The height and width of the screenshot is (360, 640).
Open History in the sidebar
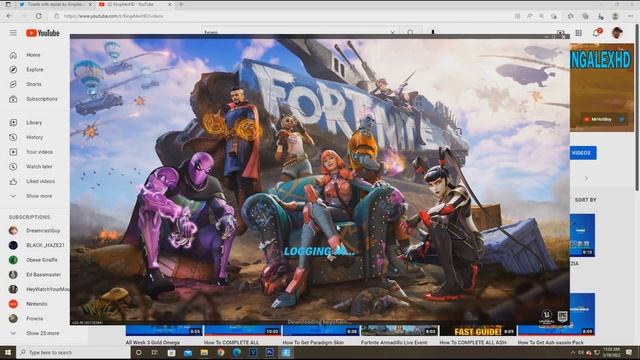point(34,137)
